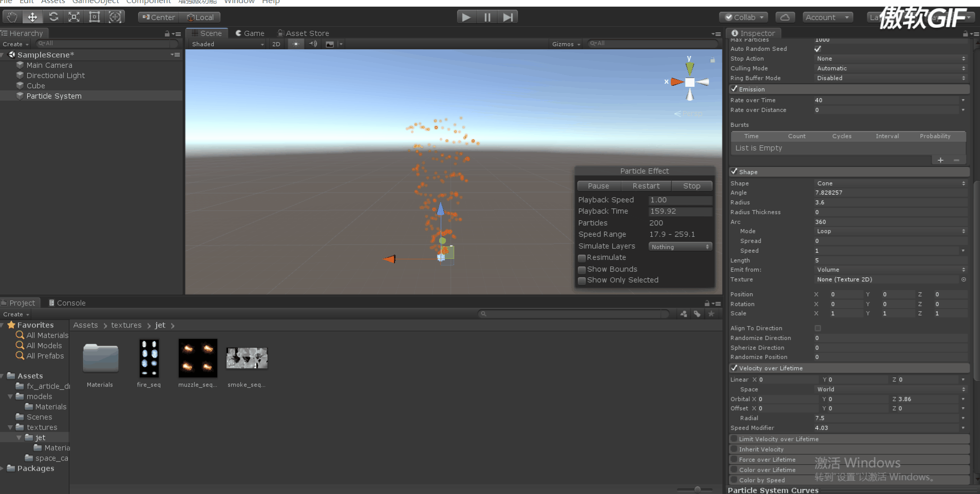The image size is (980, 494).
Task: Click the Step frame button
Action: coord(507,17)
